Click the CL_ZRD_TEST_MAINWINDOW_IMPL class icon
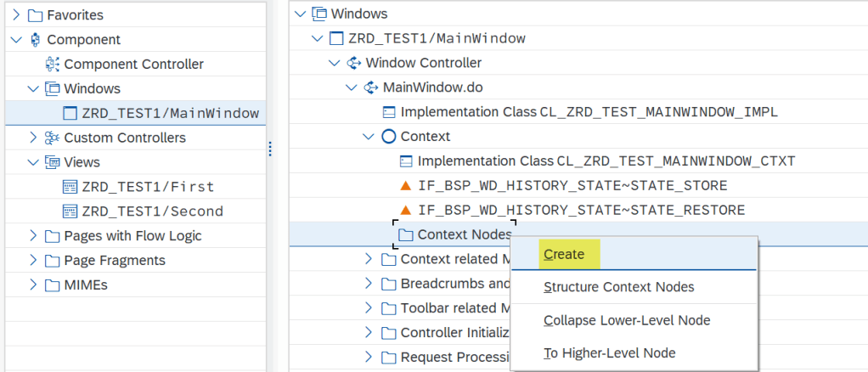This screenshot has height=372, width=868. [389, 112]
